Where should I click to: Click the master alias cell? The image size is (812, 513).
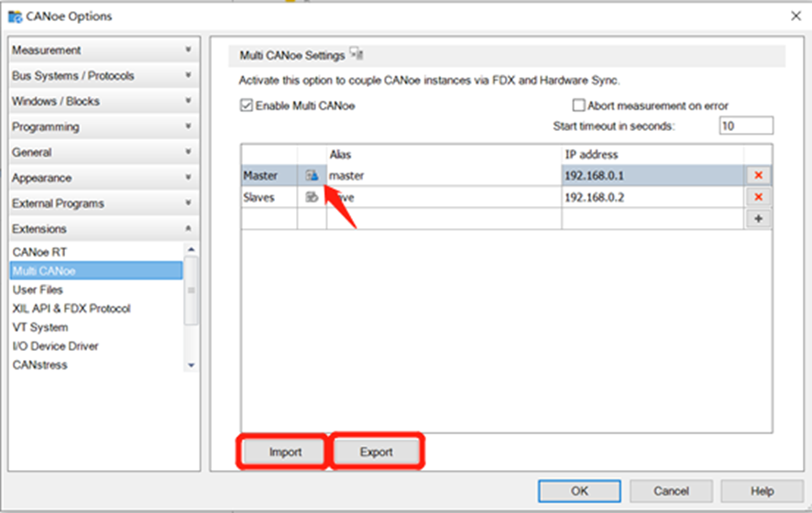tap(444, 176)
